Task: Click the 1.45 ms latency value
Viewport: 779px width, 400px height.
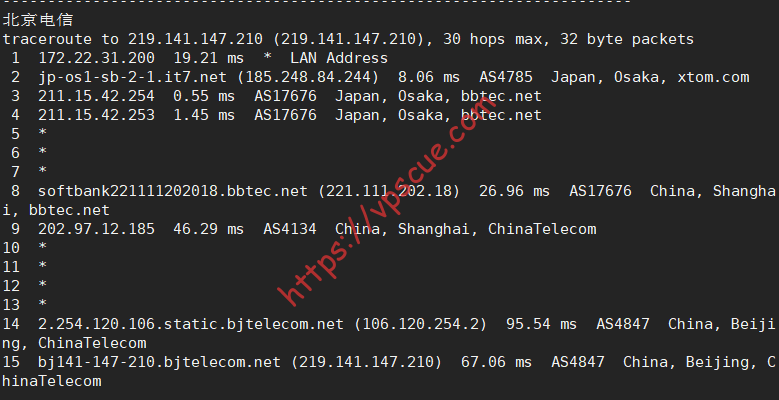Action: (x=204, y=115)
